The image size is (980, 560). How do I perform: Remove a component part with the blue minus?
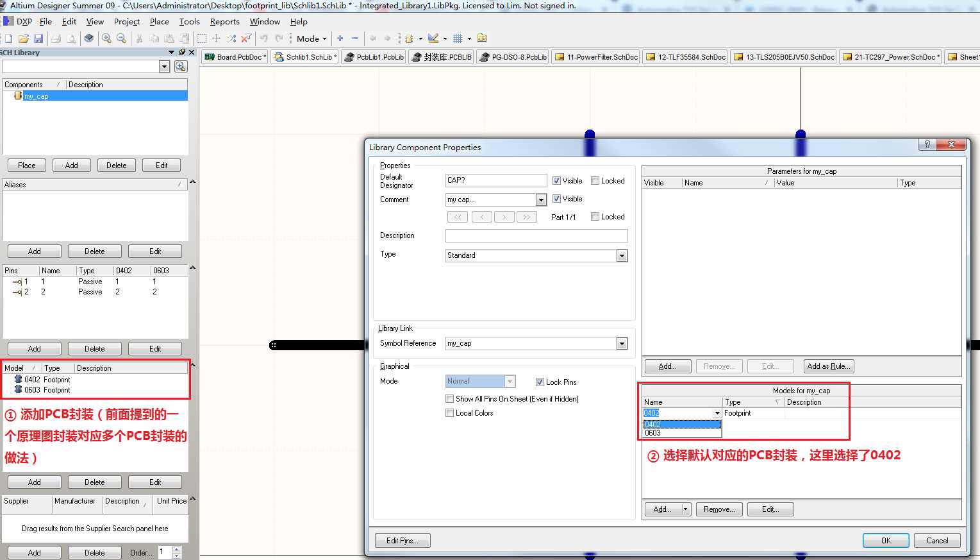(354, 38)
